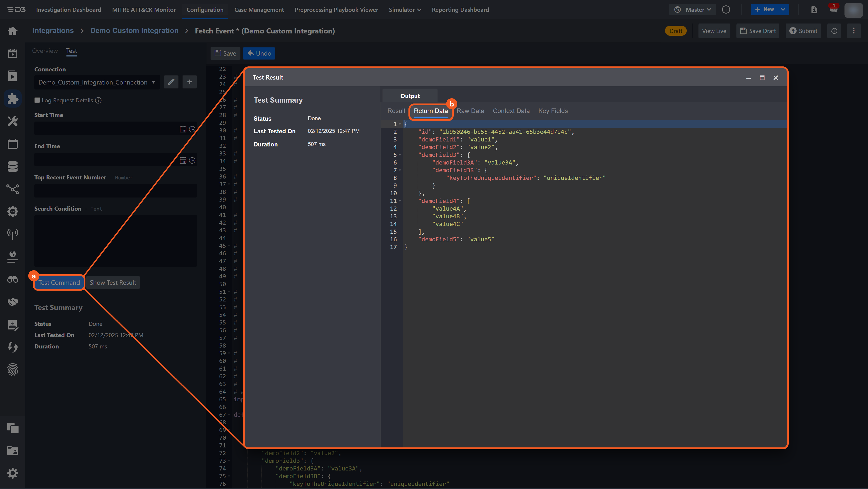Open the Start Time calendar picker icon
868x489 pixels.
(x=183, y=129)
